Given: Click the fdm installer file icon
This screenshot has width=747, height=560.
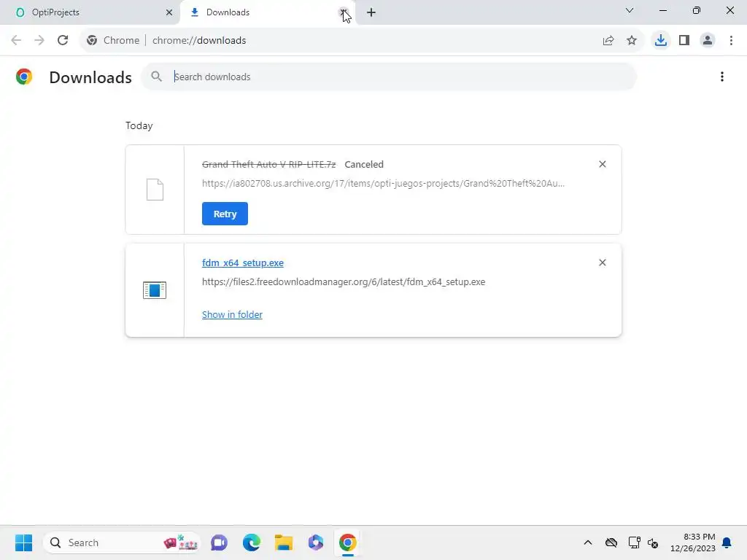Looking at the screenshot, I should coord(155,290).
